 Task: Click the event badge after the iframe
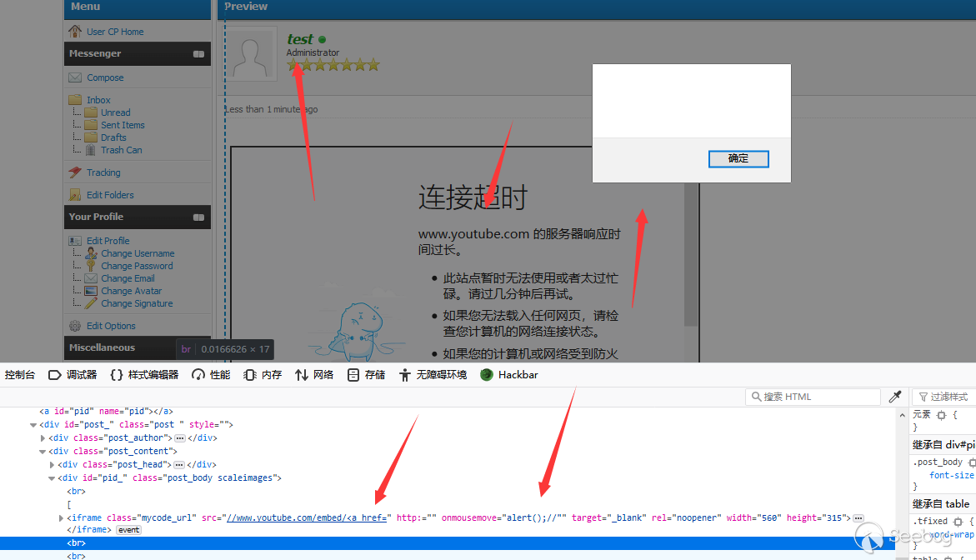pos(129,530)
